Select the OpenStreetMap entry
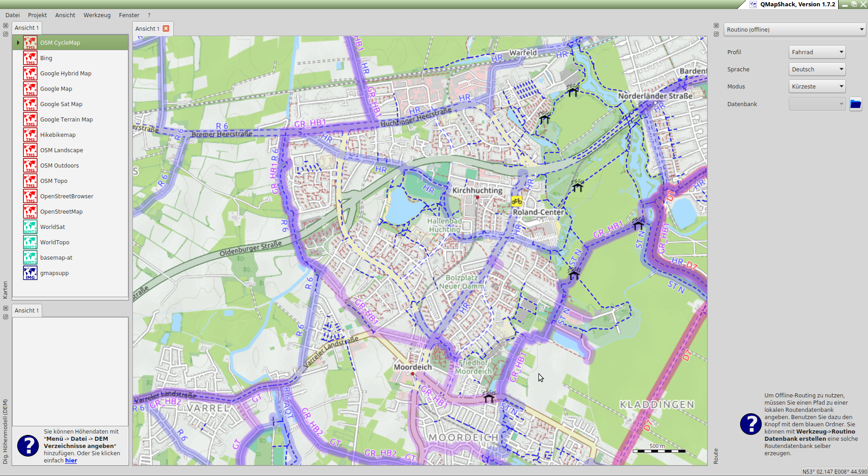868x476 pixels. (x=70, y=211)
